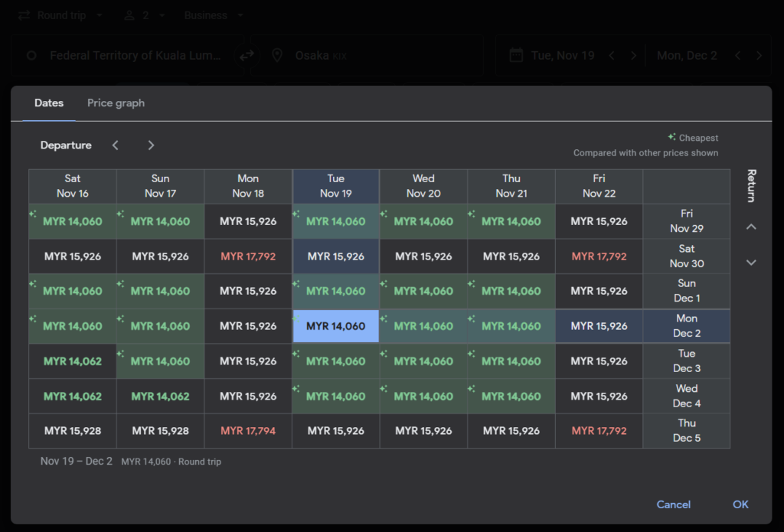Cancel the date selection dialog
784x532 pixels.
coord(673,504)
